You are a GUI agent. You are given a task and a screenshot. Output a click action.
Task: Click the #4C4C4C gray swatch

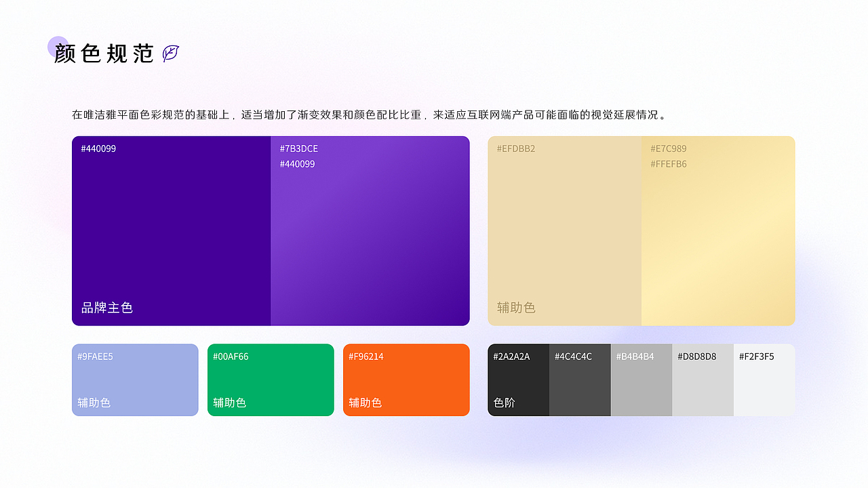pyautogui.click(x=580, y=380)
